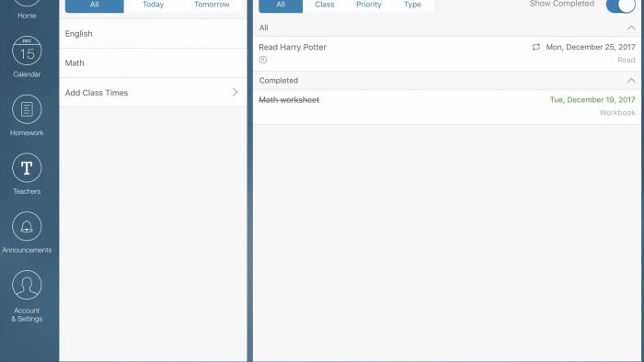Collapse the Completed section
This screenshot has width=644, height=362.
tap(631, 81)
